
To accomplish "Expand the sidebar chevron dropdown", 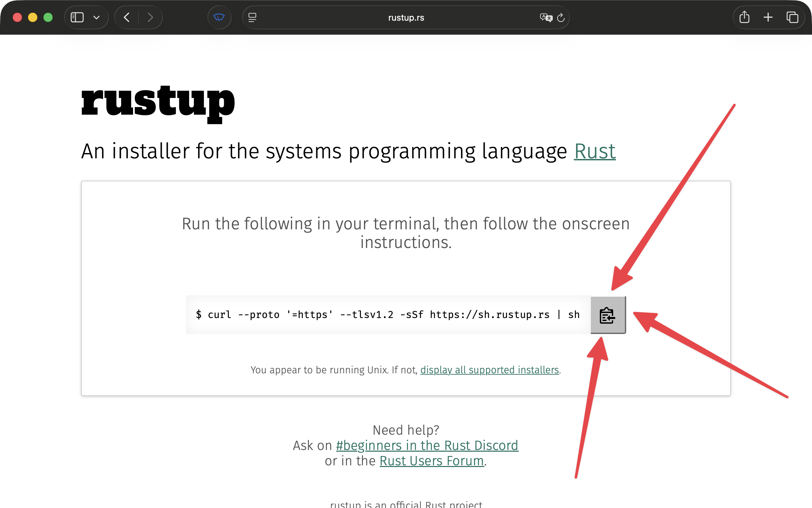I will coord(97,17).
